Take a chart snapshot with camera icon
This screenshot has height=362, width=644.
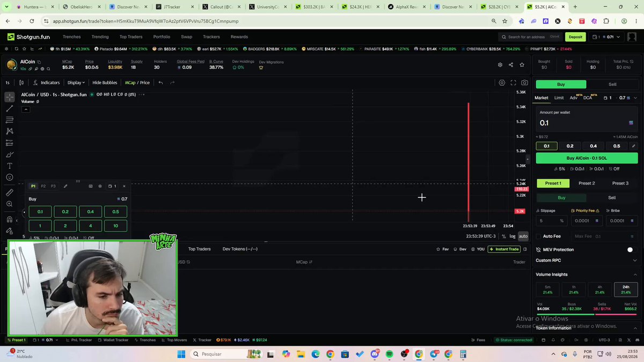click(524, 83)
